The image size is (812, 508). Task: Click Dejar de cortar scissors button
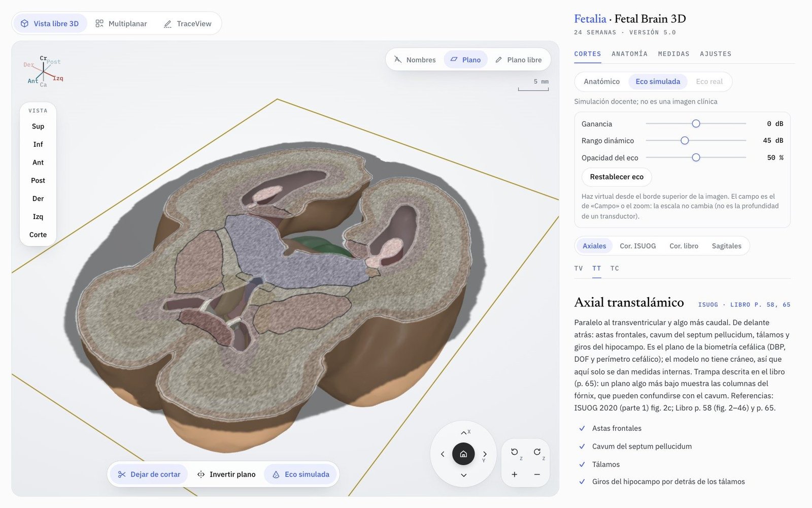point(149,474)
